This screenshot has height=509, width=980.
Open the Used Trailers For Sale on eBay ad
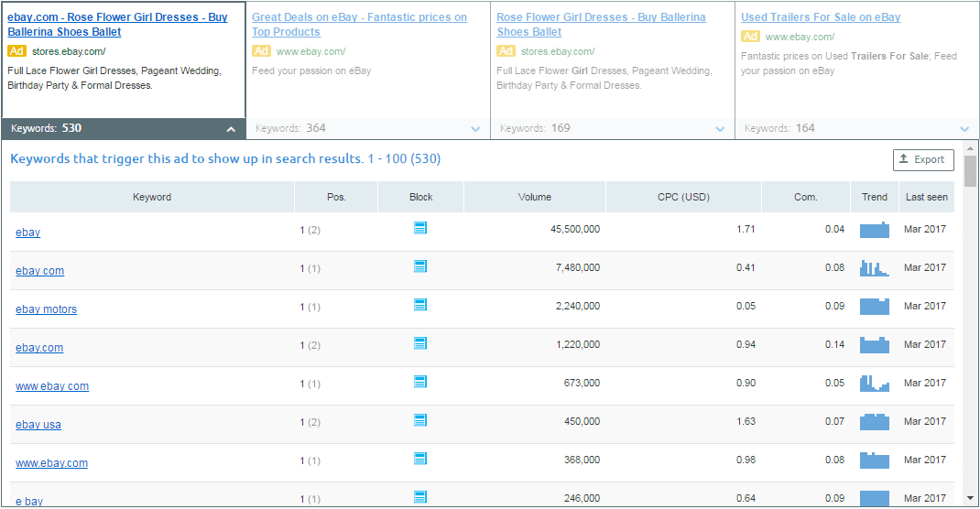tap(821, 17)
